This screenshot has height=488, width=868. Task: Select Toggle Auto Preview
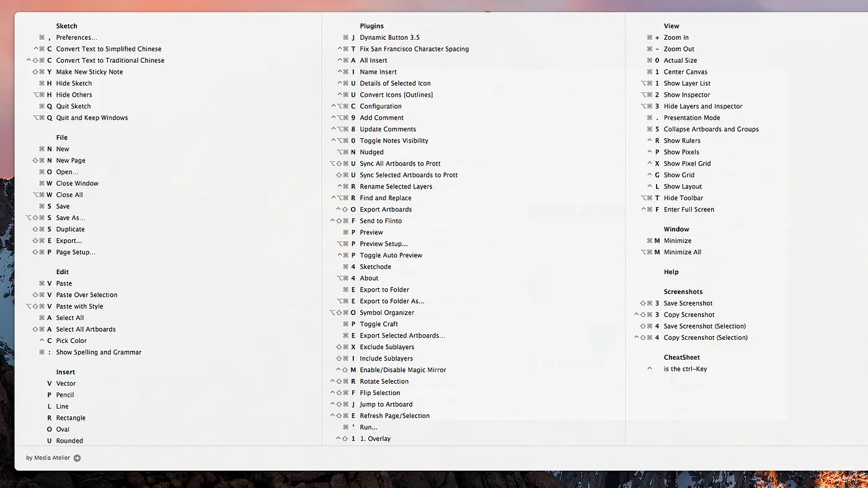coord(391,255)
